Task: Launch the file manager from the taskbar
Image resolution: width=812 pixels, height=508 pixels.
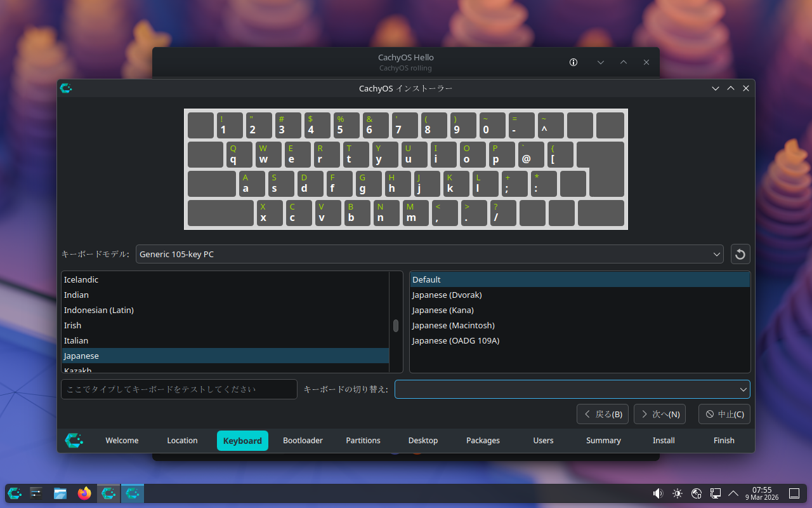Action: pyautogui.click(x=60, y=493)
